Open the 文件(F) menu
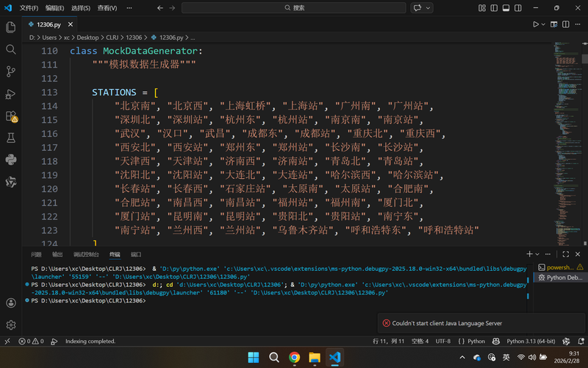The height and width of the screenshot is (368, 588). (29, 7)
